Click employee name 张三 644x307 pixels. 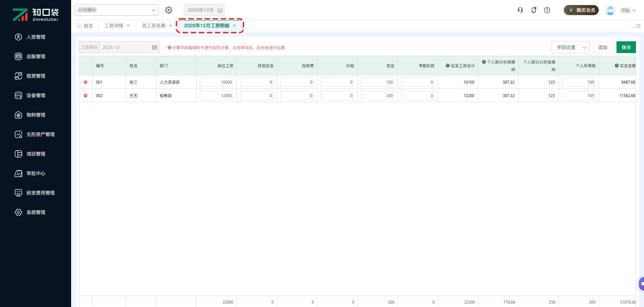[133, 82]
